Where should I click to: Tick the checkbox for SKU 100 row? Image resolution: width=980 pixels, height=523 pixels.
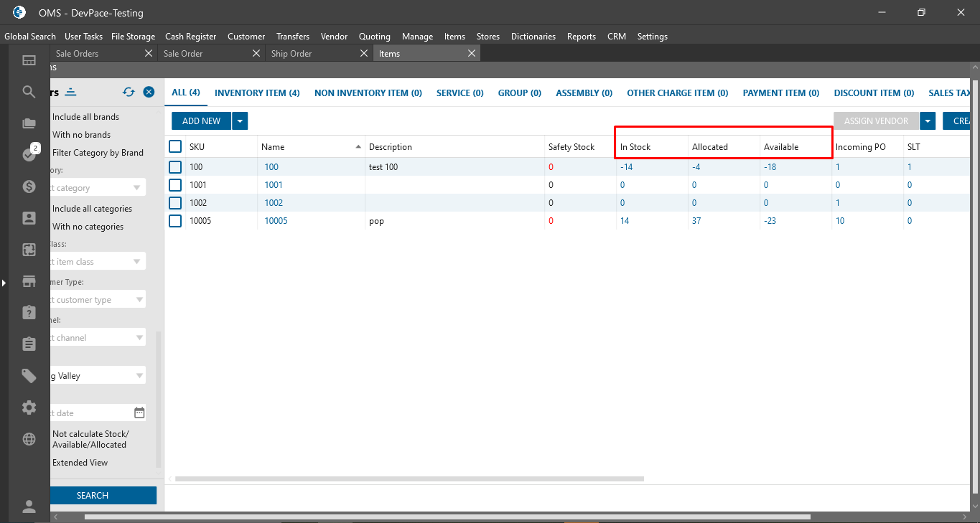pos(175,167)
